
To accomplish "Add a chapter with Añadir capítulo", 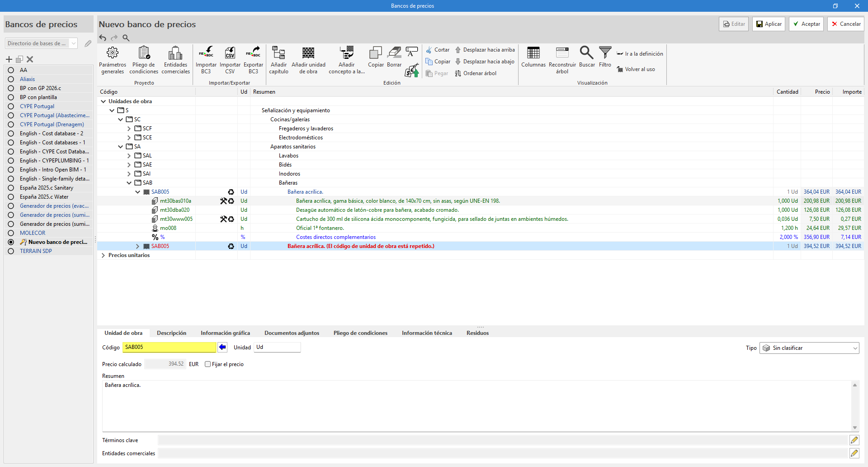I will [x=278, y=59].
